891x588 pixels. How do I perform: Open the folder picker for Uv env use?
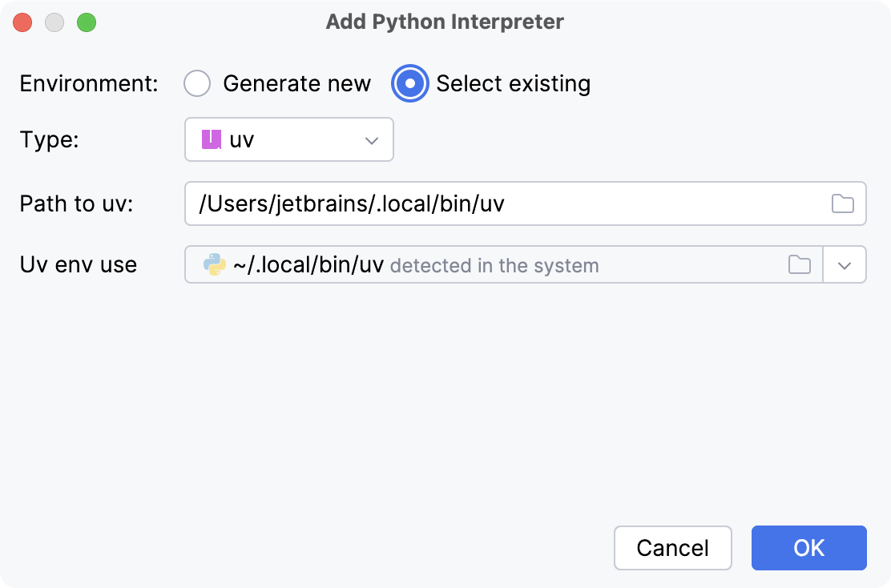[798, 264]
